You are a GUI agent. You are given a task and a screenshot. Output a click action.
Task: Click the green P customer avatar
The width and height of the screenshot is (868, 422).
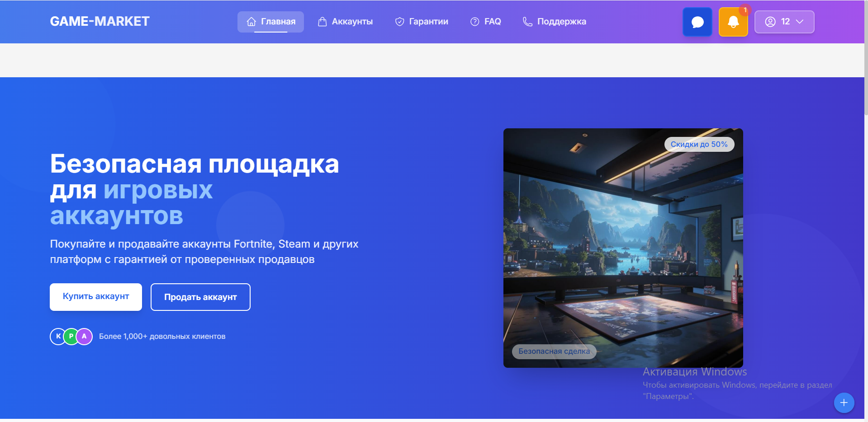click(71, 336)
